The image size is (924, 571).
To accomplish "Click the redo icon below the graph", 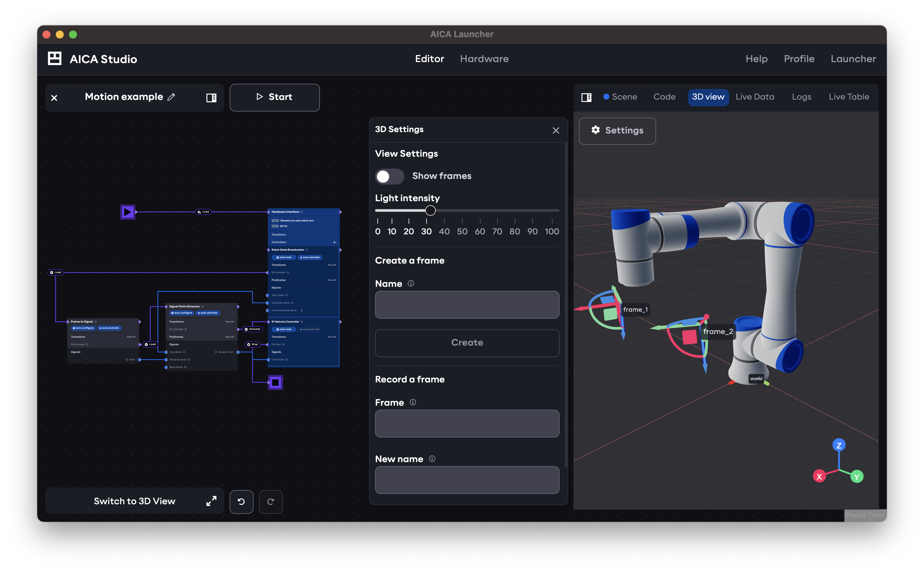I will [x=270, y=502].
